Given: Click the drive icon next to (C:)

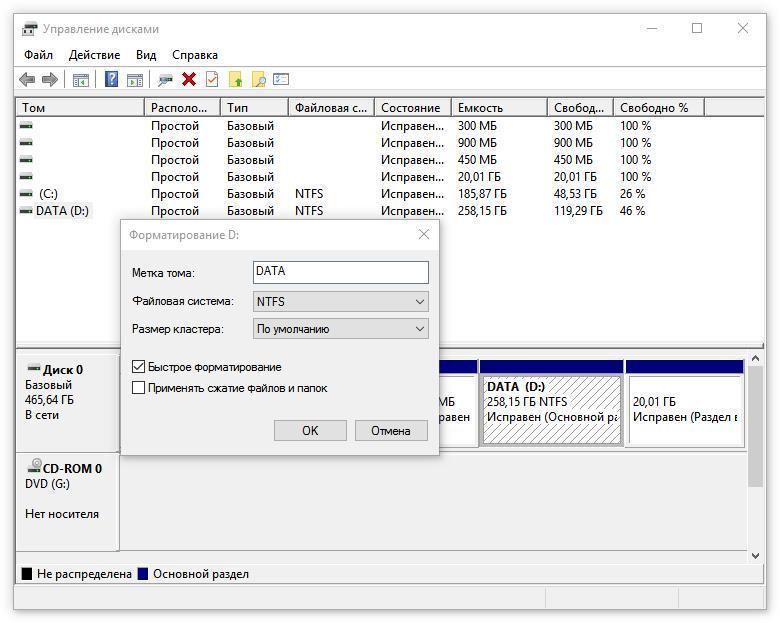Looking at the screenshot, I should click(26, 194).
